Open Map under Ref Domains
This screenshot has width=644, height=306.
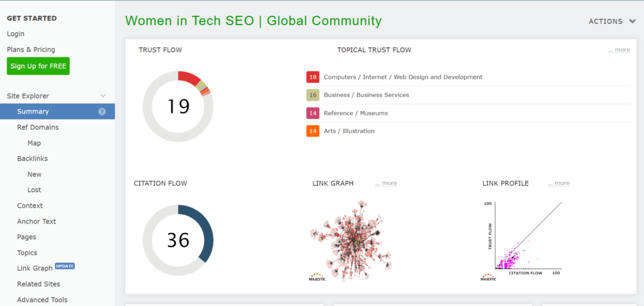pos(34,143)
